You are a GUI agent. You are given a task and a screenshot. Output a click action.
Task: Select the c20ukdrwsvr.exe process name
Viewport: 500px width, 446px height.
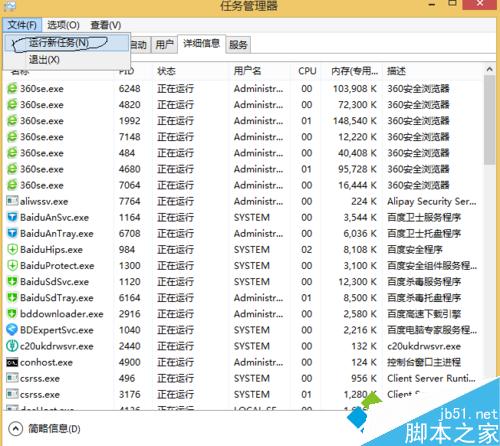click(x=57, y=346)
